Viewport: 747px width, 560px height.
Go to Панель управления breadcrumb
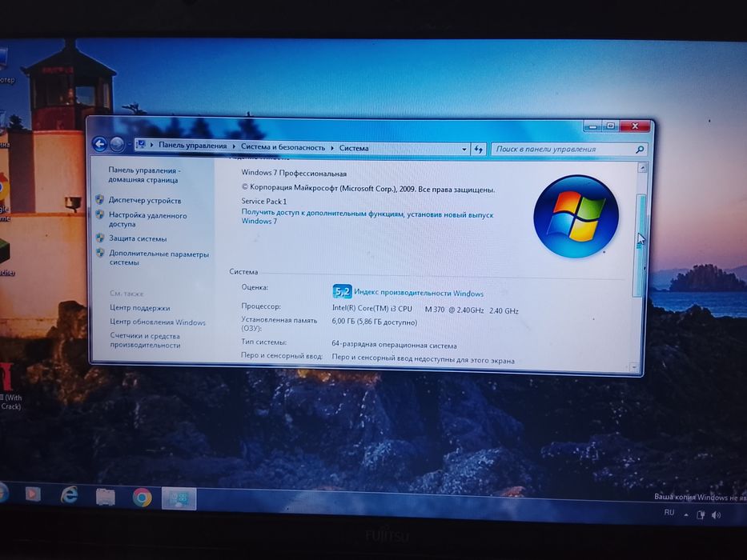[192, 146]
